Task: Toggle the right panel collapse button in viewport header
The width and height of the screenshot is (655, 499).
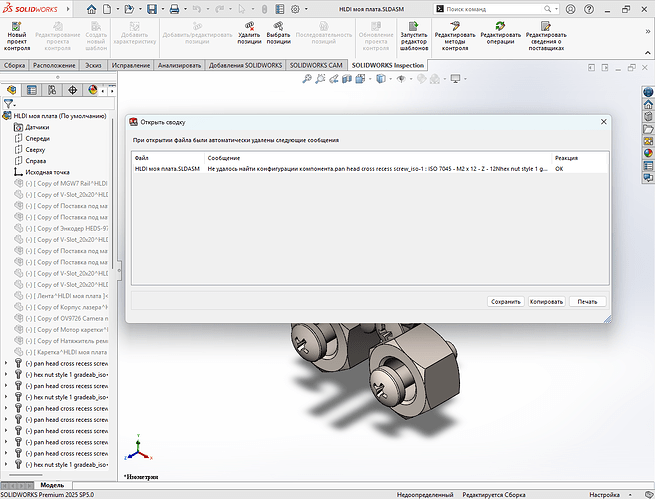Action: [x=605, y=67]
